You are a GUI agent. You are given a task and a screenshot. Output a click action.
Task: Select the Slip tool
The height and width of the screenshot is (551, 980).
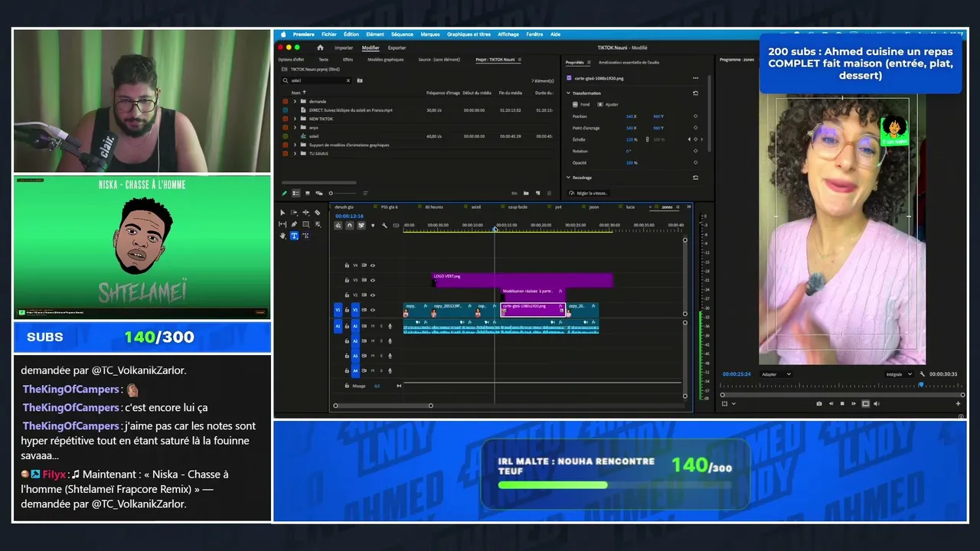coord(283,224)
